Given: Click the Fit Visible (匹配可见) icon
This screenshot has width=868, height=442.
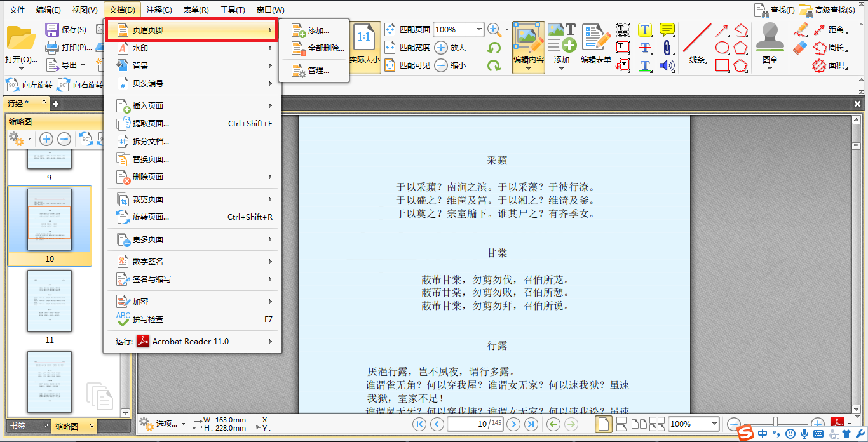Looking at the screenshot, I should 390,65.
